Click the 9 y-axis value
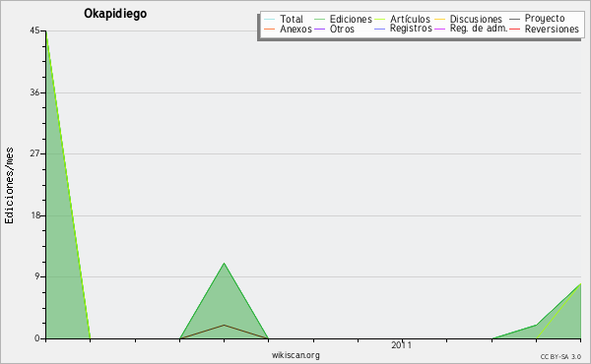Image resolution: width=591 pixels, height=364 pixels. (x=37, y=276)
